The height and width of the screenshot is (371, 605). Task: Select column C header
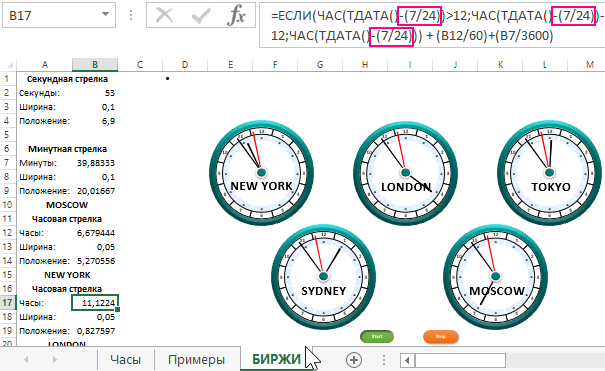140,65
